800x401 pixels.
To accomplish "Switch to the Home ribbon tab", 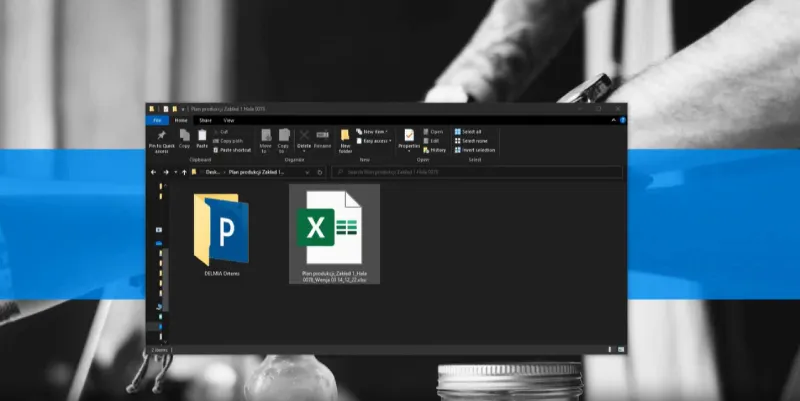I will [181, 120].
